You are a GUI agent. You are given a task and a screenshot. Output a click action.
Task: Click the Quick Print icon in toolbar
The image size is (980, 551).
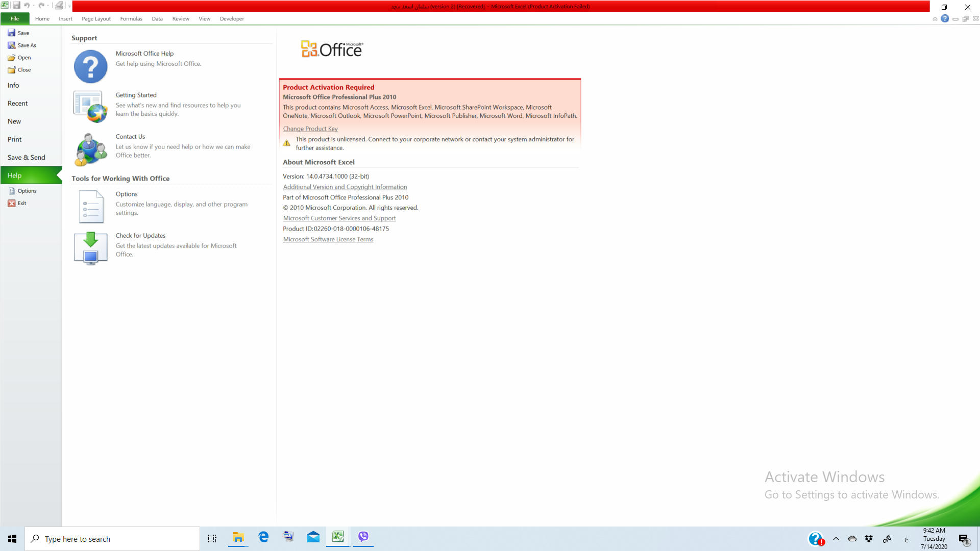[x=59, y=6]
